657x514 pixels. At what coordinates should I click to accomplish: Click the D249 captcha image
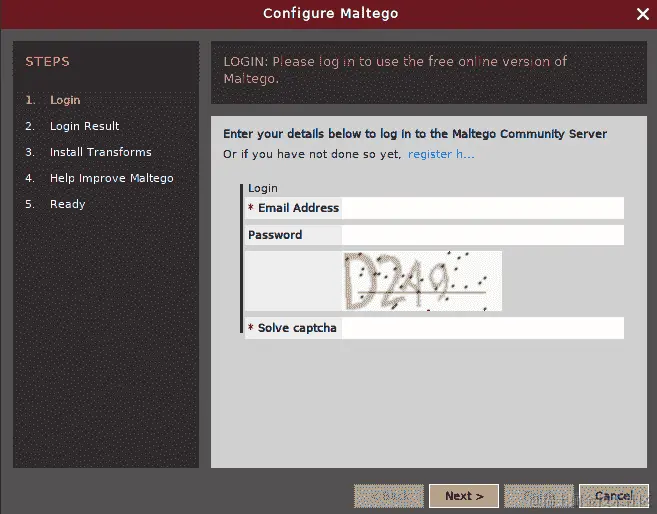pyautogui.click(x=422, y=281)
